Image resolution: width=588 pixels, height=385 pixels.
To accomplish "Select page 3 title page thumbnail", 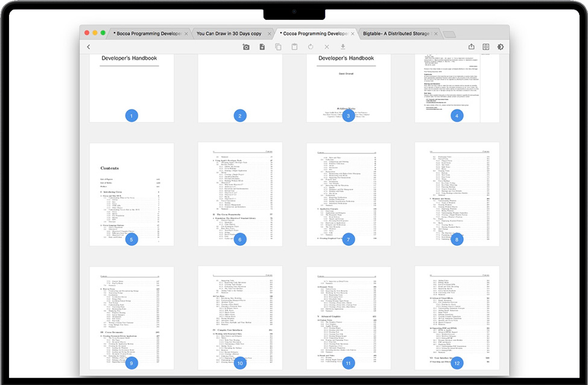I will pyautogui.click(x=349, y=88).
